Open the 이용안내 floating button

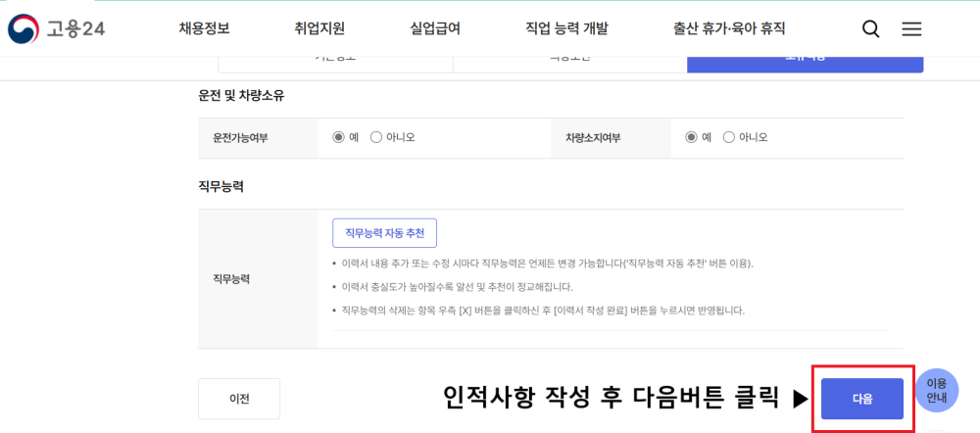point(937,391)
